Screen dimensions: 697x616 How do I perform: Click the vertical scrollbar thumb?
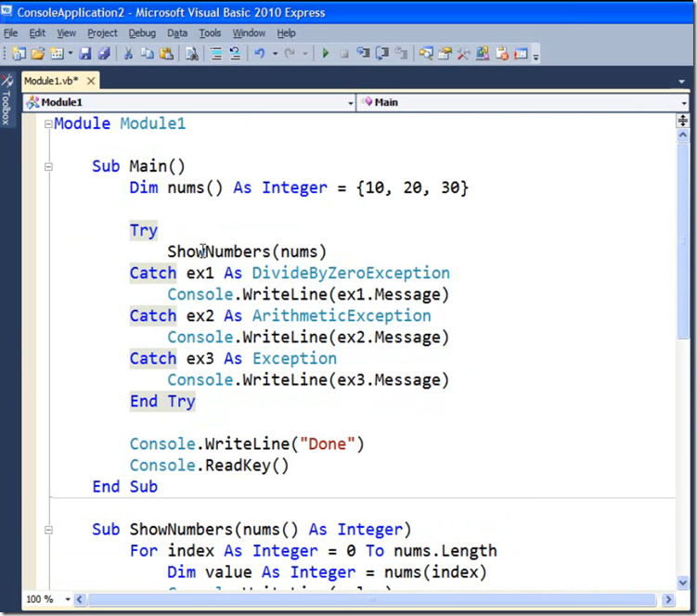(683, 240)
